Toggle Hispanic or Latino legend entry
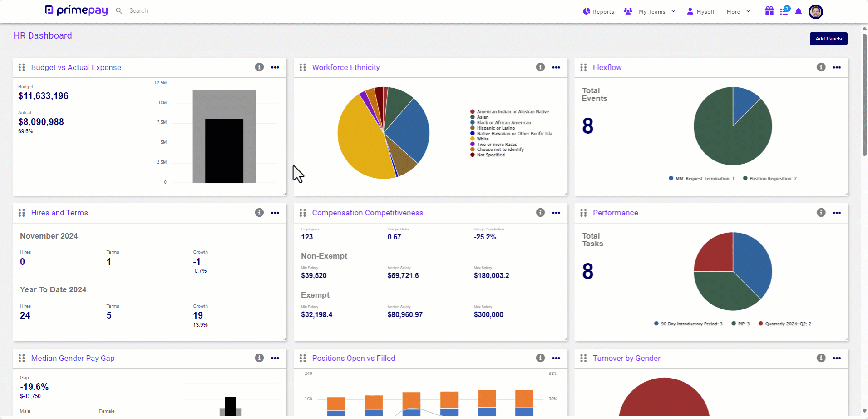Image resolution: width=868 pixels, height=419 pixels. (493, 128)
